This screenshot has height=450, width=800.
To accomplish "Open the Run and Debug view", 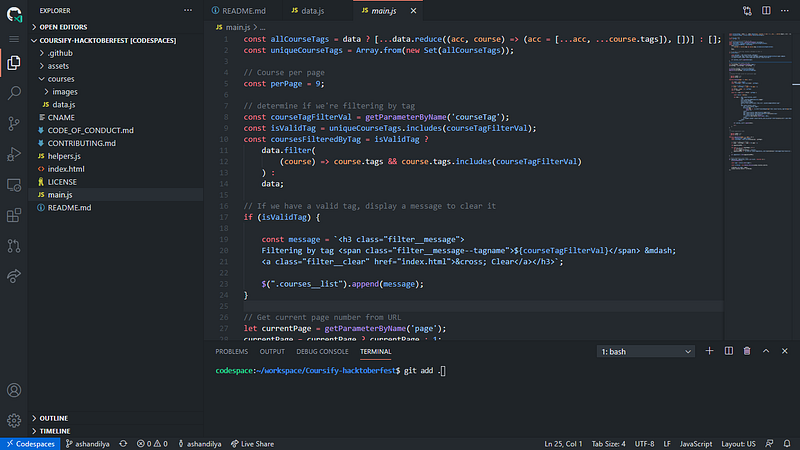I will point(14,154).
